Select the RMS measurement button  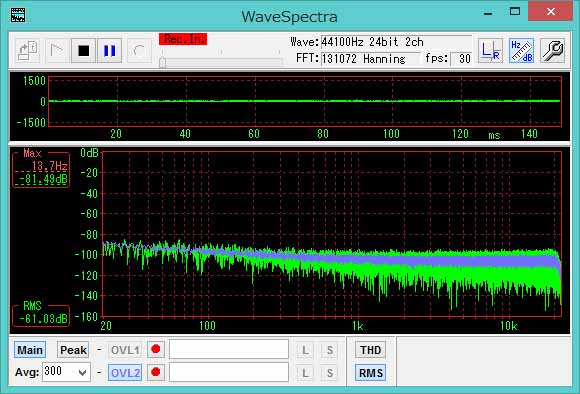pyautogui.click(x=371, y=373)
